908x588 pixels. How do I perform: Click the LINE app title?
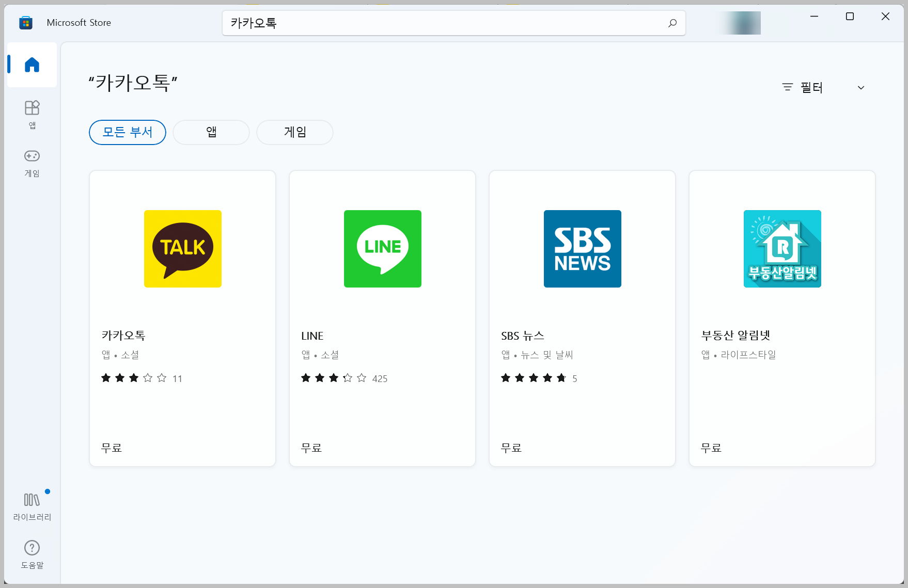(312, 336)
